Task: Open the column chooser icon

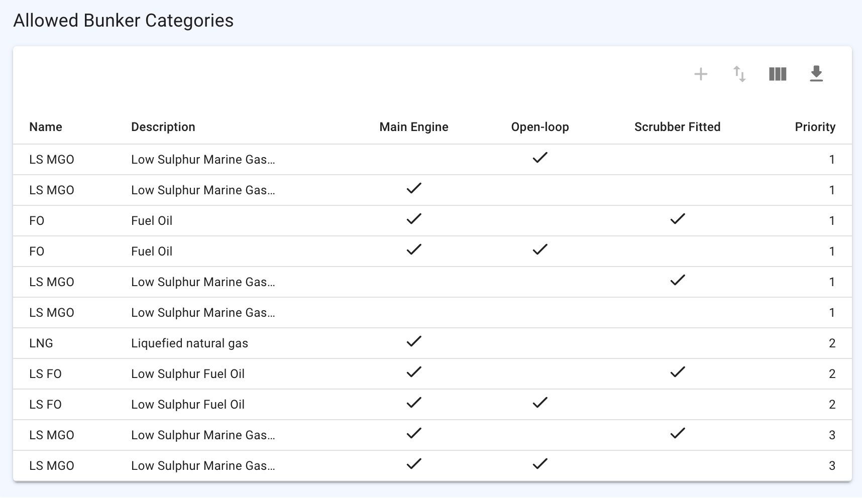Action: point(778,74)
